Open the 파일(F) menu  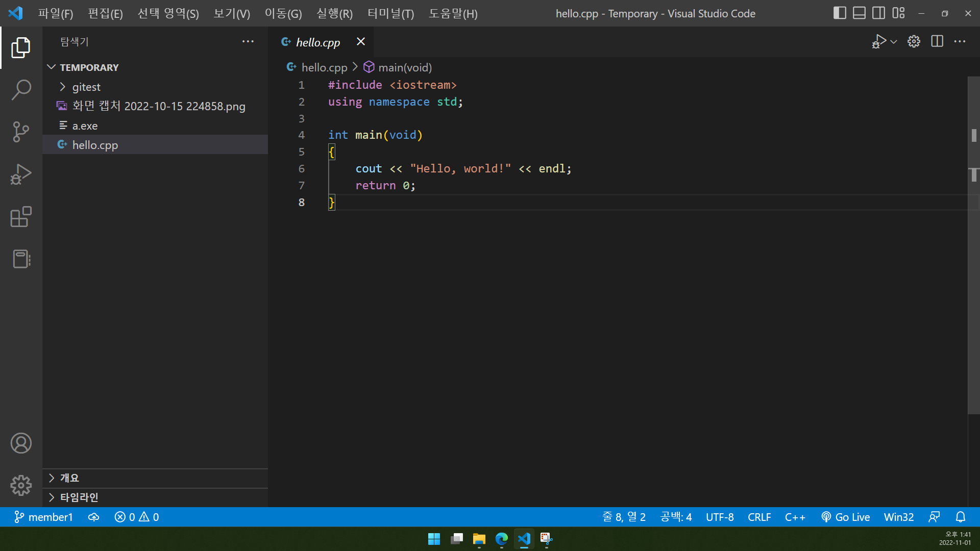tap(56, 13)
